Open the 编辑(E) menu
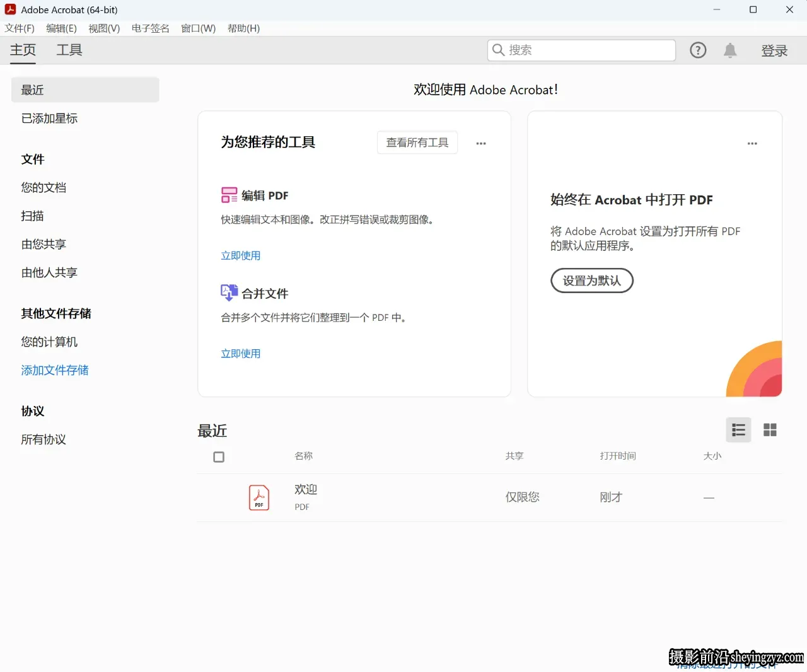This screenshot has width=807, height=672. 61,28
